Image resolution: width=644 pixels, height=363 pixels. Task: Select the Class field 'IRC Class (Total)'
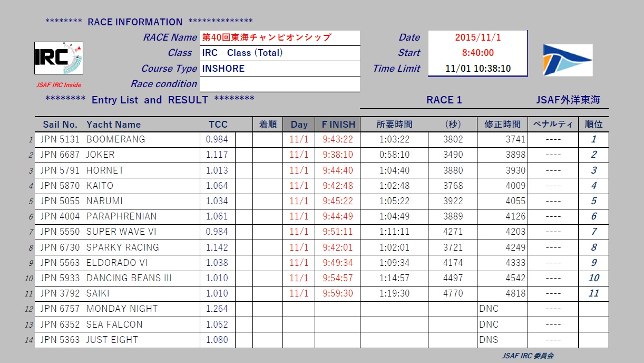[x=280, y=53]
